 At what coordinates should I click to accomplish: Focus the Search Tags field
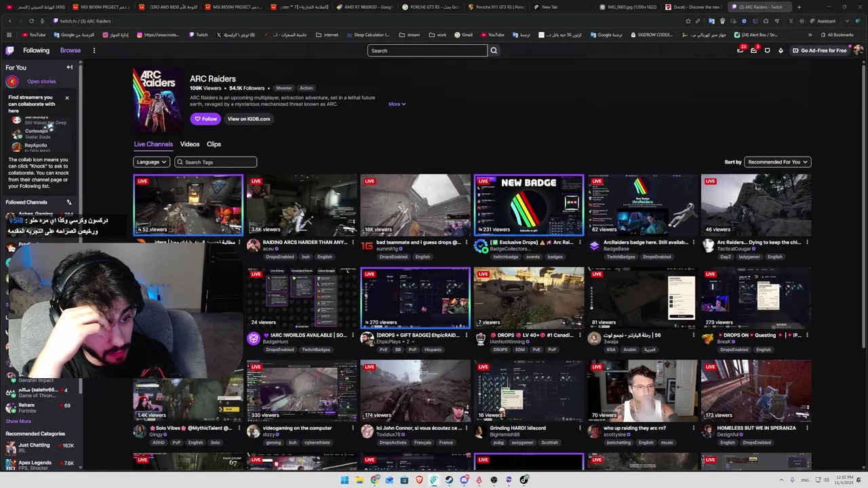click(216, 162)
